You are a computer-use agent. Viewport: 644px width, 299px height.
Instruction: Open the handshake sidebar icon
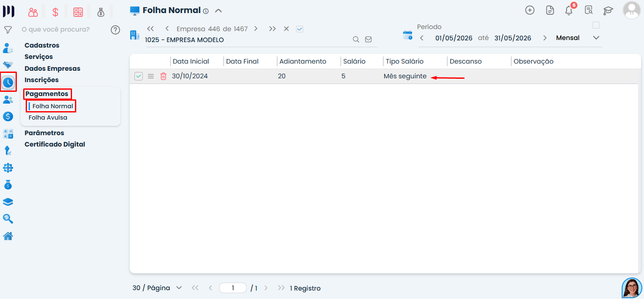click(x=8, y=65)
